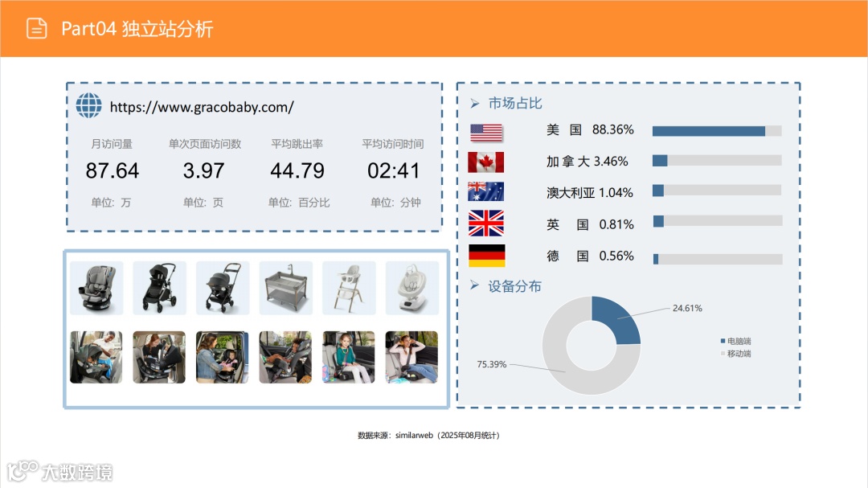Click the 75.39% chart data label
The image size is (868, 488).
(x=492, y=364)
